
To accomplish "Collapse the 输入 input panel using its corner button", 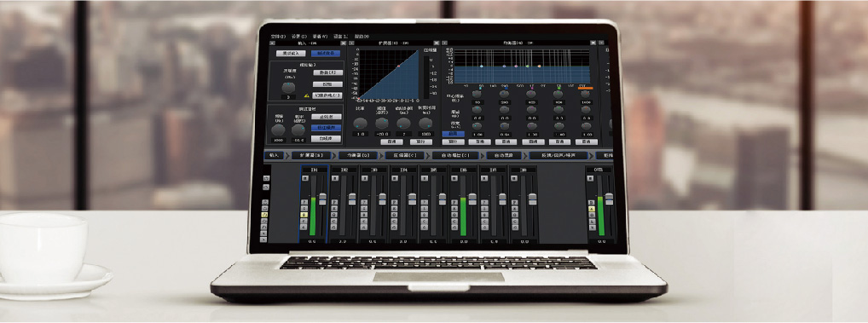I will (x=272, y=43).
